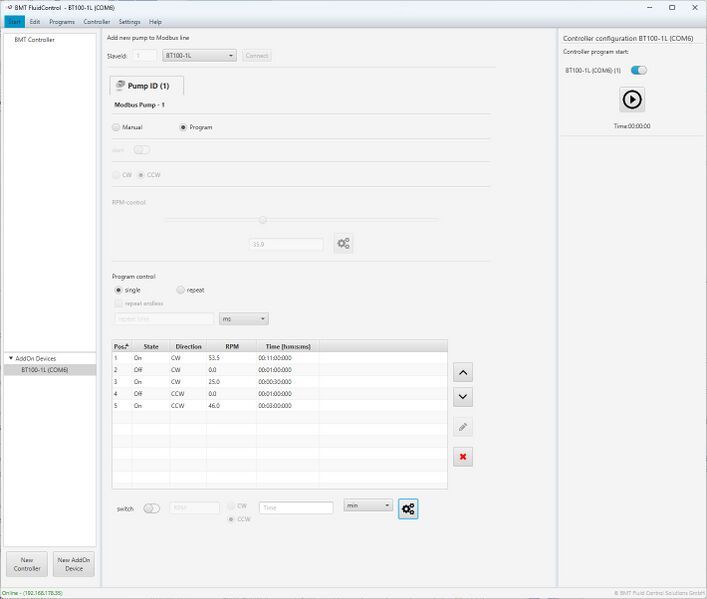Screen dimensions: 707x599
Task: Delete program step with red X
Action: click(x=463, y=457)
